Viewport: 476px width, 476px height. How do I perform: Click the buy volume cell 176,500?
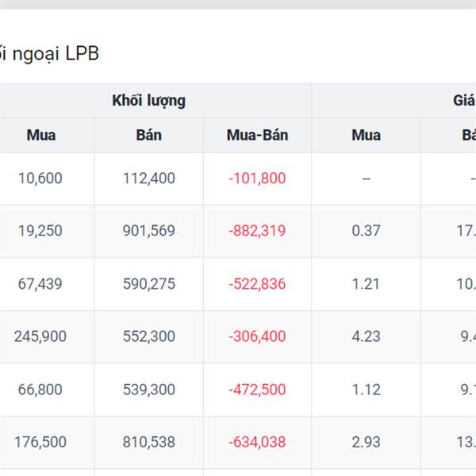[40, 442]
